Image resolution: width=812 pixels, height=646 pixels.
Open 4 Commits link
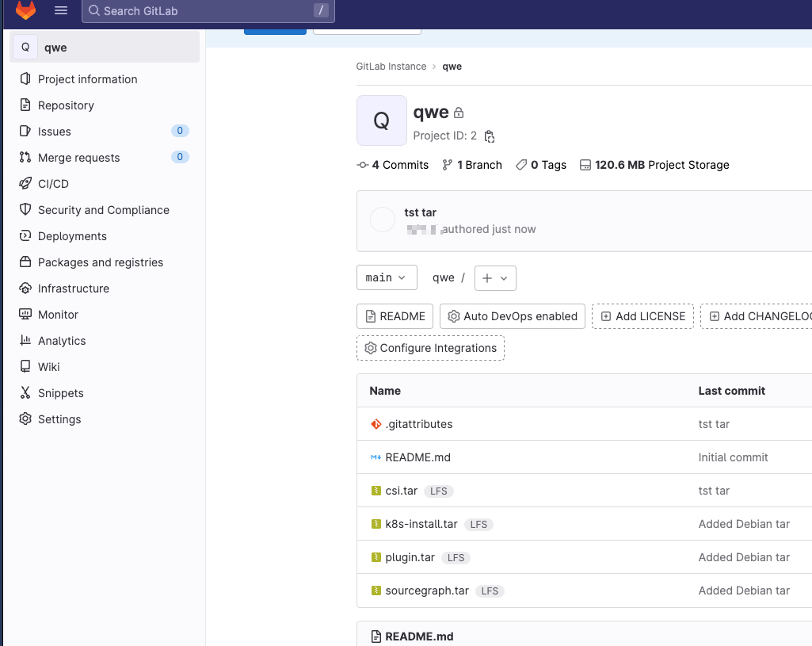pos(393,165)
